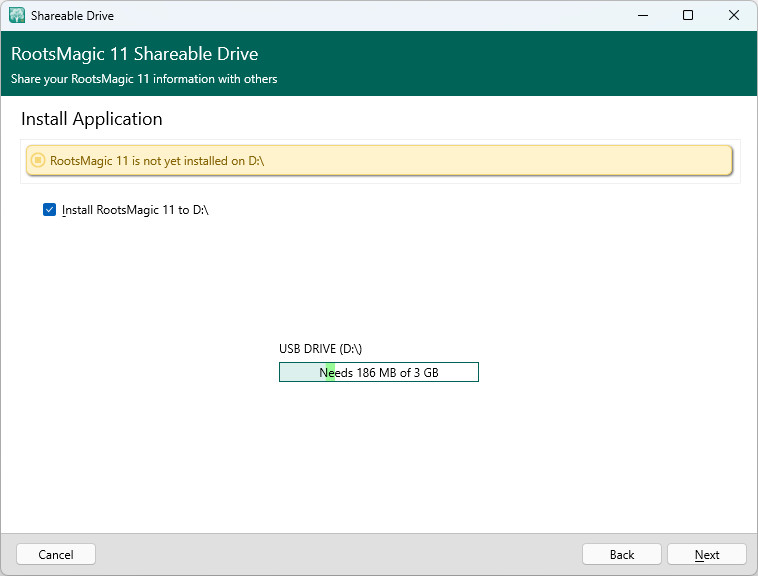
Task: Maximize the Shareable Drive window
Action: [688, 15]
